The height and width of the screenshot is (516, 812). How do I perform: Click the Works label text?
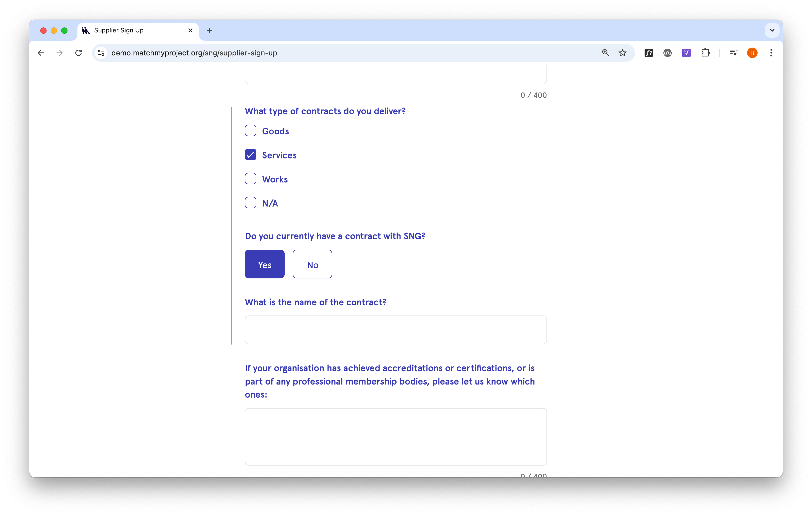(275, 179)
